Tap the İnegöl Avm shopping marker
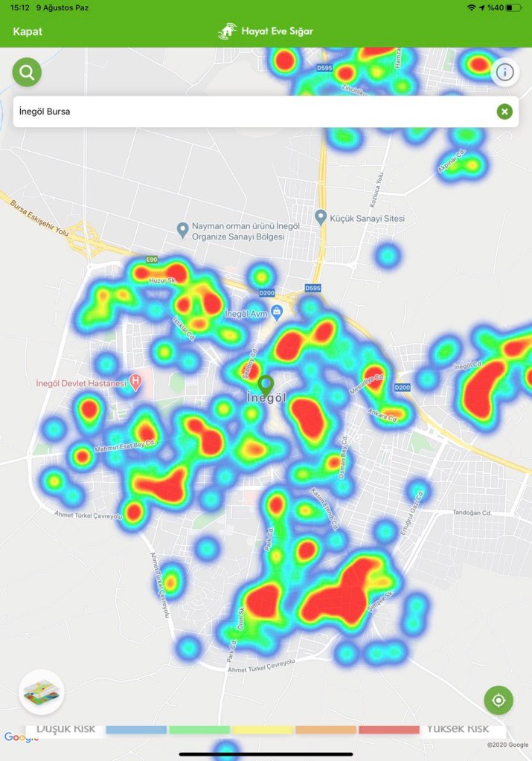Viewport: 532px width, 761px height. 277,313
